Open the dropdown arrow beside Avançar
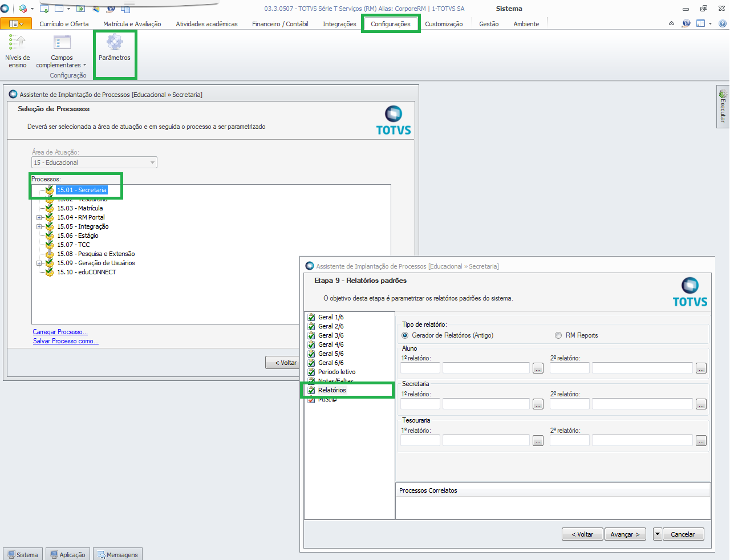This screenshot has width=730, height=560. (x=658, y=534)
